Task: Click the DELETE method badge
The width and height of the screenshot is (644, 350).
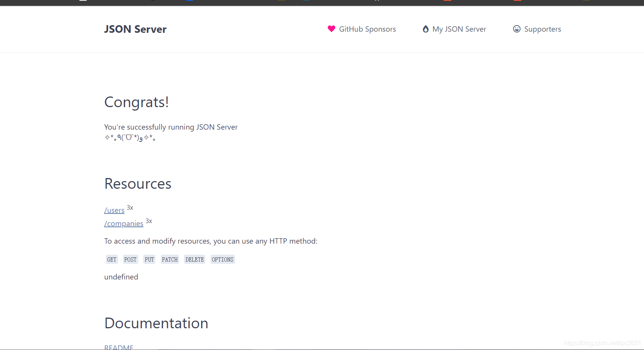Action: point(194,259)
